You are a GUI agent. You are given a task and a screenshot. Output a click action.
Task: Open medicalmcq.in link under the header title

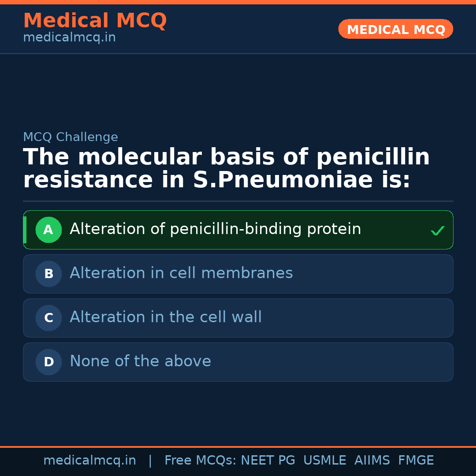coord(69,37)
